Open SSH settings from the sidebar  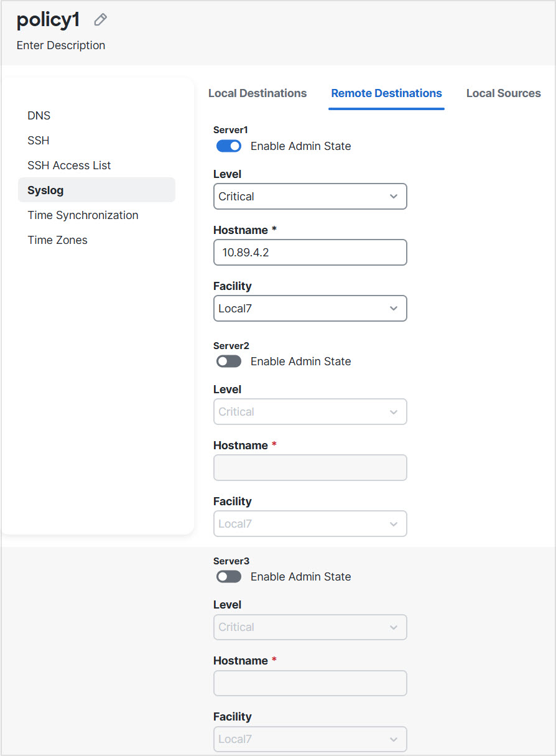(x=38, y=140)
